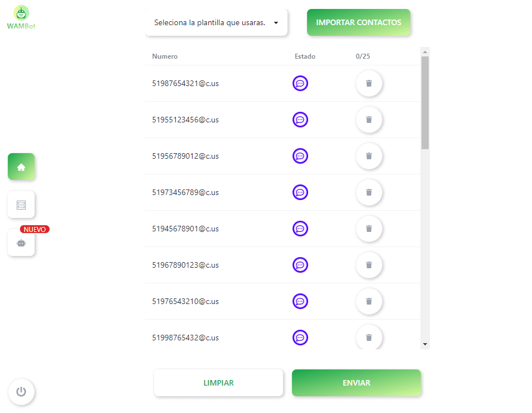This screenshot has width=532, height=413.
Task: Click the dropdown arrow beside plantilla text
Action: [276, 23]
